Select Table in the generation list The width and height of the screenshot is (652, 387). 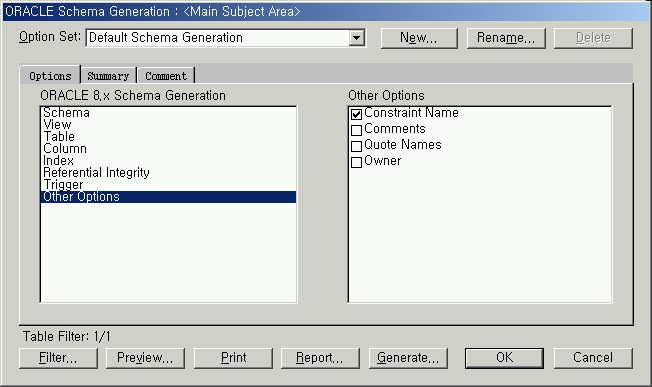pos(168,136)
